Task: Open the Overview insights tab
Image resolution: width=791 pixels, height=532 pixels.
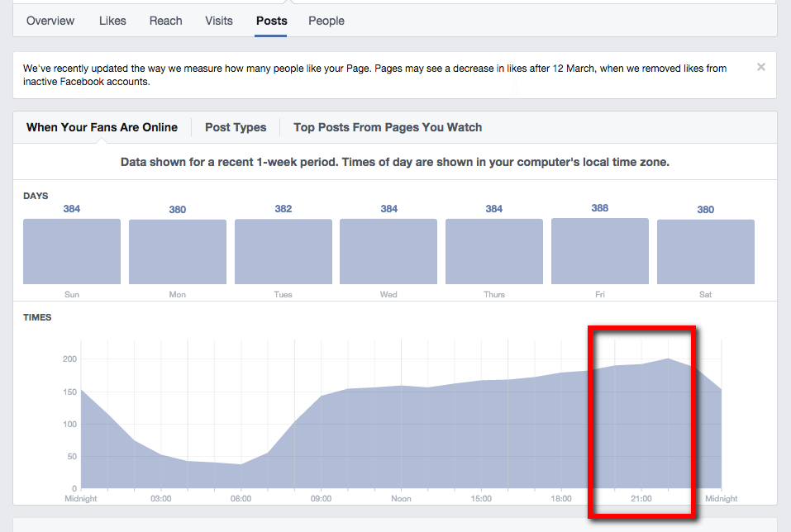Action: [50, 21]
